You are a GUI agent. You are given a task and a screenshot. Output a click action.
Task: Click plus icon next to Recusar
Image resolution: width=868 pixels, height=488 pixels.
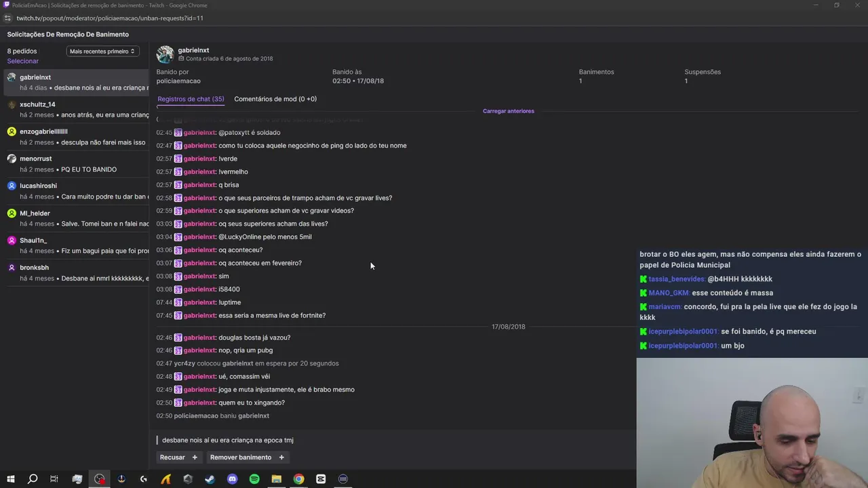[195, 457]
